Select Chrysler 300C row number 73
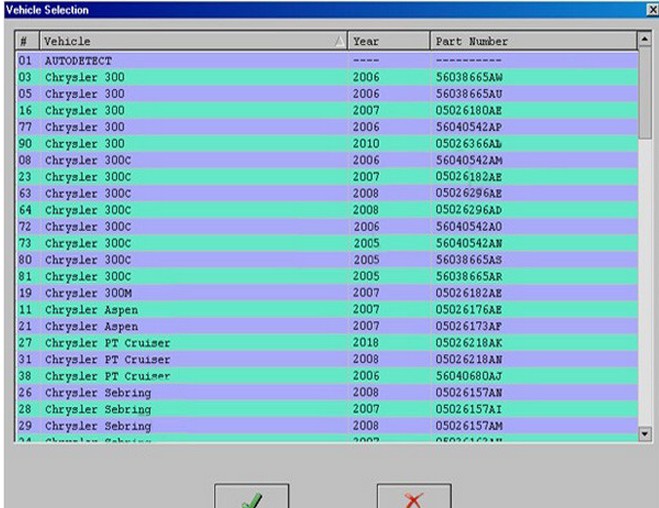Viewport: 659px width, 508px height. (327, 243)
